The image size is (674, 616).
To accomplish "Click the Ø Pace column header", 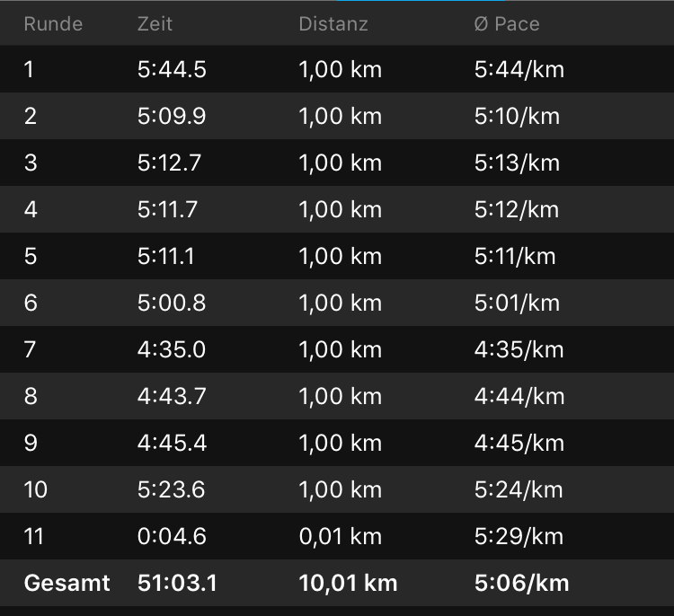I will click(x=507, y=24).
